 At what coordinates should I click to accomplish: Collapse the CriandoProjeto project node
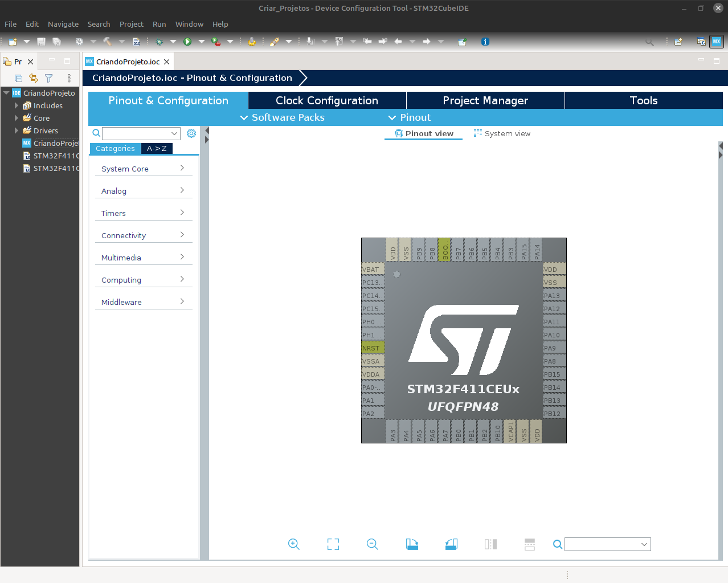tap(6, 93)
